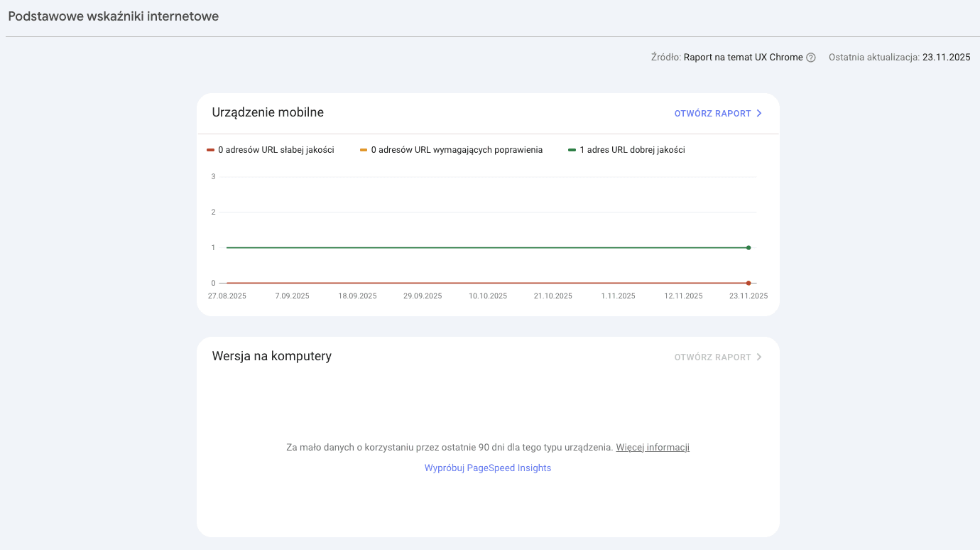Open the mobile devices report link

pyautogui.click(x=718, y=114)
